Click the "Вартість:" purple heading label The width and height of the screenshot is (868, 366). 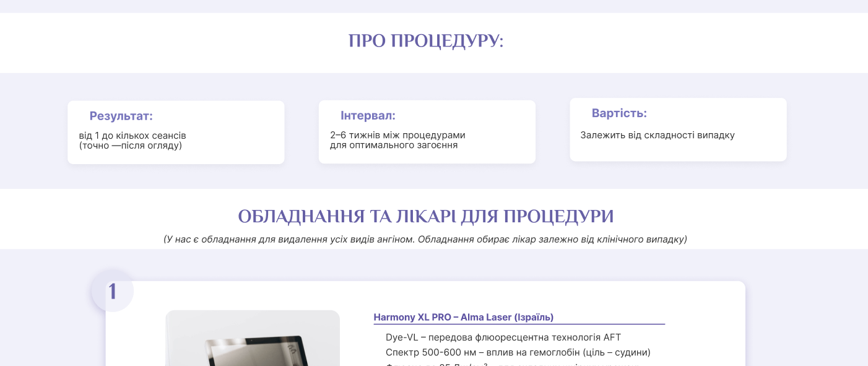coord(619,113)
